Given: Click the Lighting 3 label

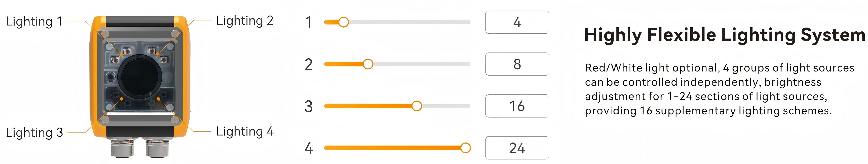Looking at the screenshot, I should pos(34,133).
